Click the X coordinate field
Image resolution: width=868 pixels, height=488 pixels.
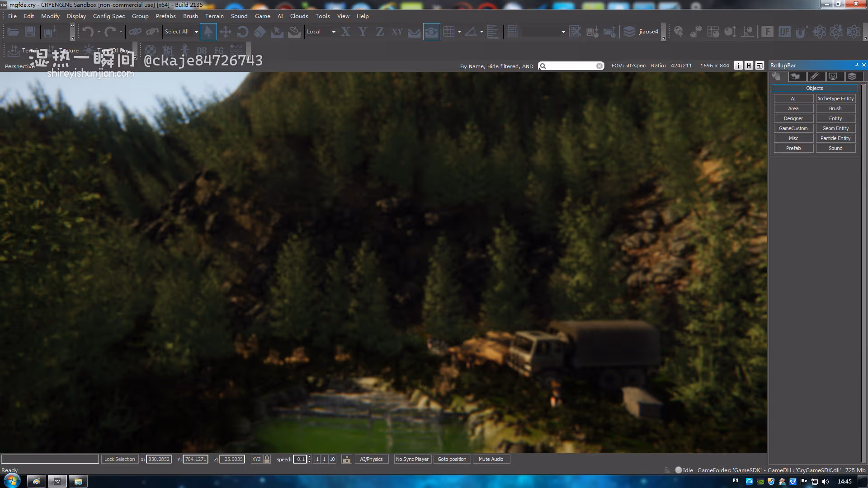159,459
